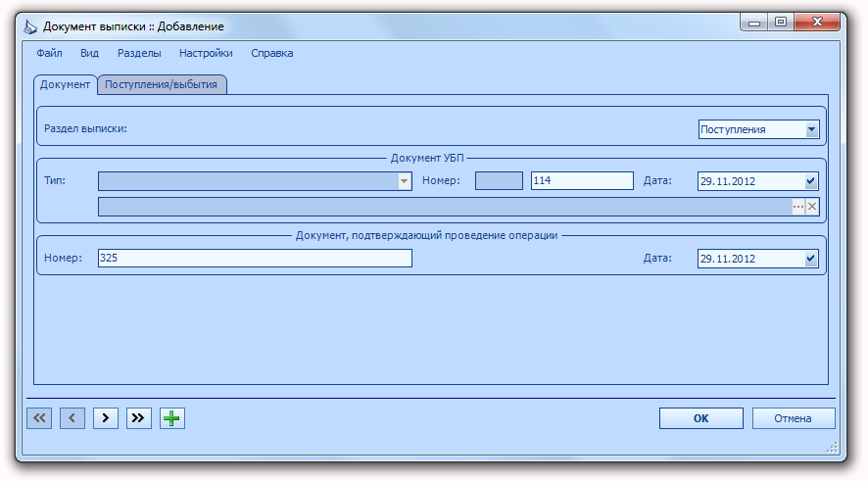Close the Документ выписки window
Screen dimensions: 868x481
point(817,23)
